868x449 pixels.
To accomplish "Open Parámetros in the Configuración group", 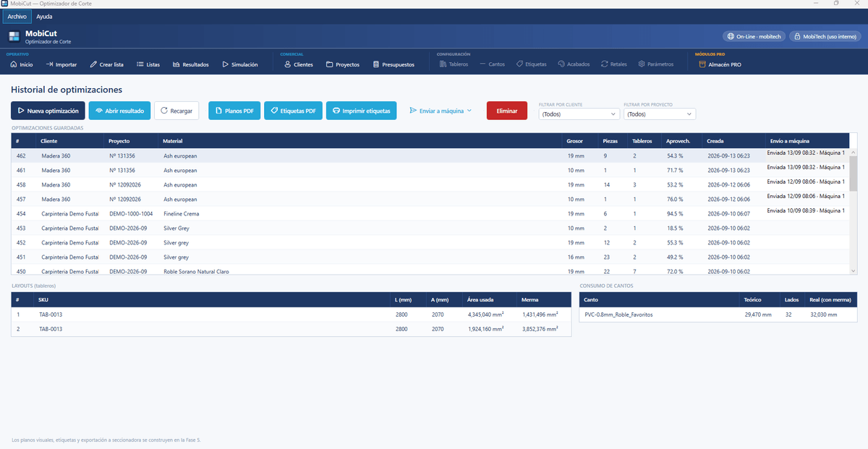I will 656,64.
